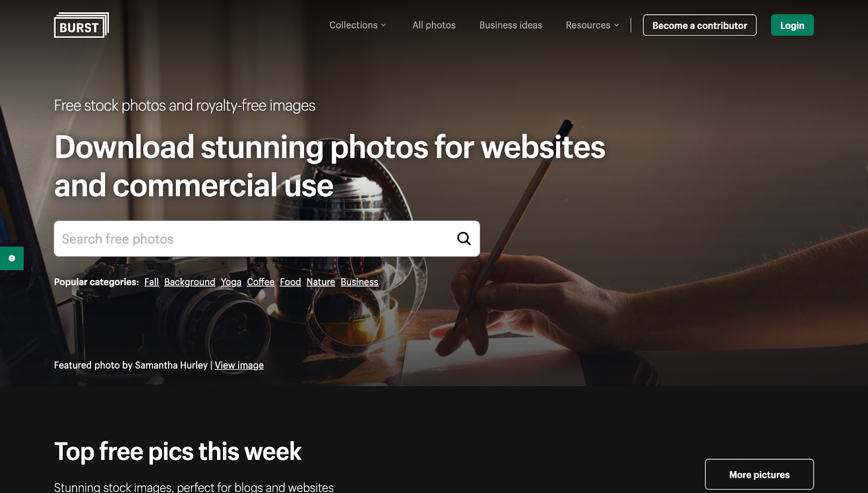
Task: Click the green Login button
Action: pyautogui.click(x=792, y=25)
